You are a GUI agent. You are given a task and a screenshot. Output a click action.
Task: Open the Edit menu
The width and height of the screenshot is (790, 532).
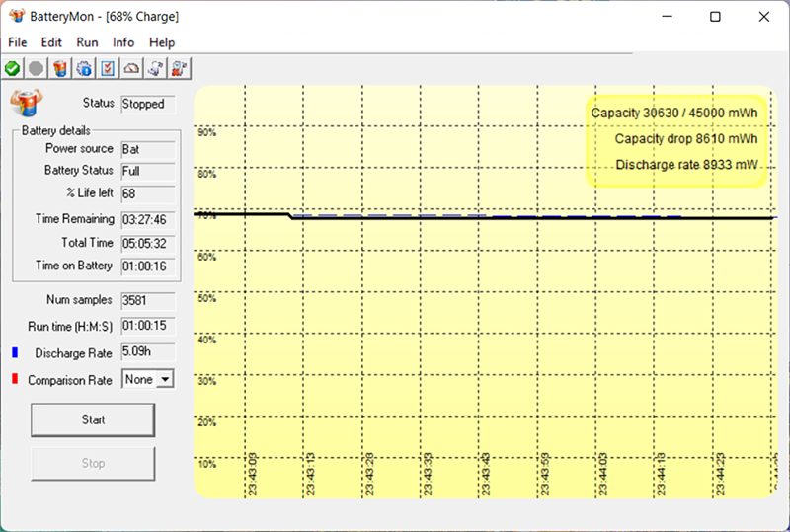pyautogui.click(x=51, y=42)
